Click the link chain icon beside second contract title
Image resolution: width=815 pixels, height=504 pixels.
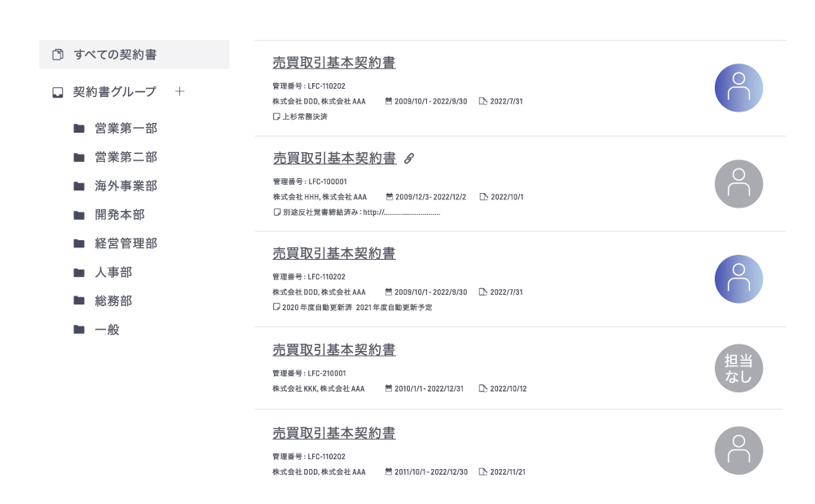tap(409, 159)
